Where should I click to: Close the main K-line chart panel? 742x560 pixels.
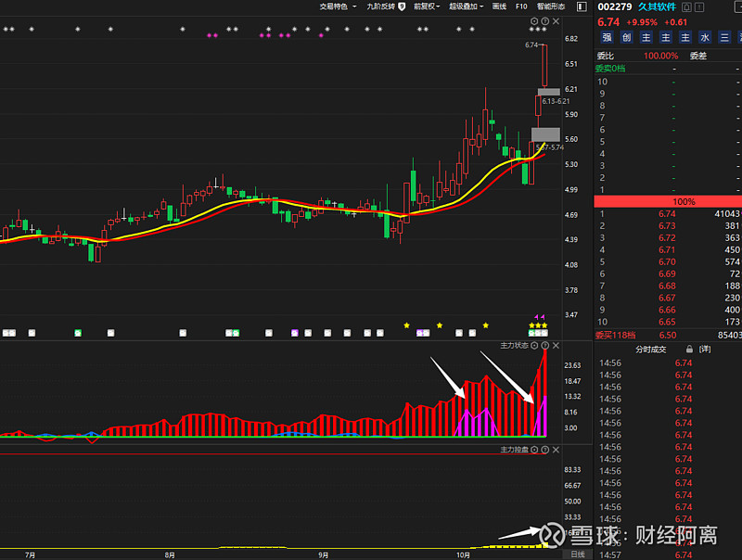click(x=556, y=20)
